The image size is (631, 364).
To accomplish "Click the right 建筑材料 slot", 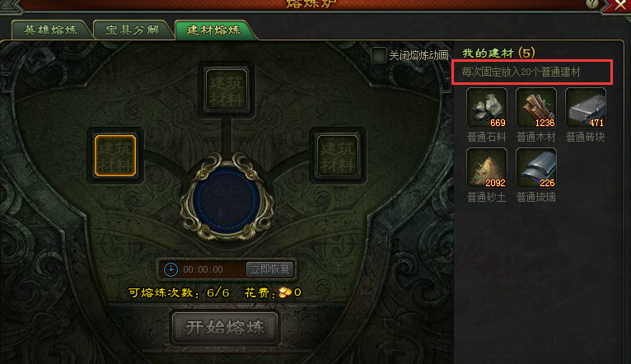I will click(x=337, y=156).
